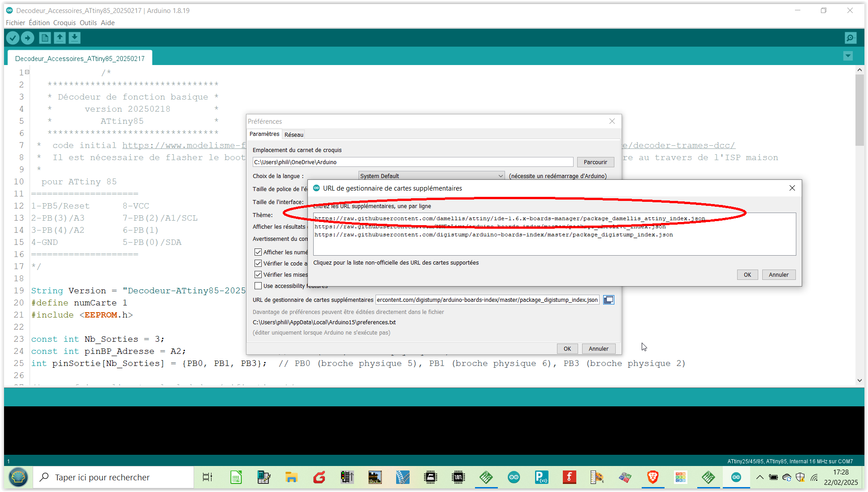The height and width of the screenshot is (492, 868).
Task: Open the Choix de la langue dropdown
Action: click(x=432, y=176)
